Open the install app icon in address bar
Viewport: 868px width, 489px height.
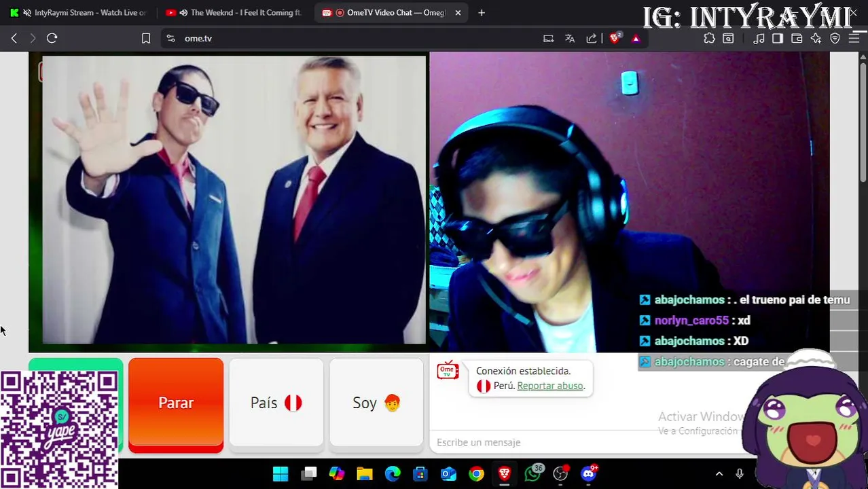(548, 39)
